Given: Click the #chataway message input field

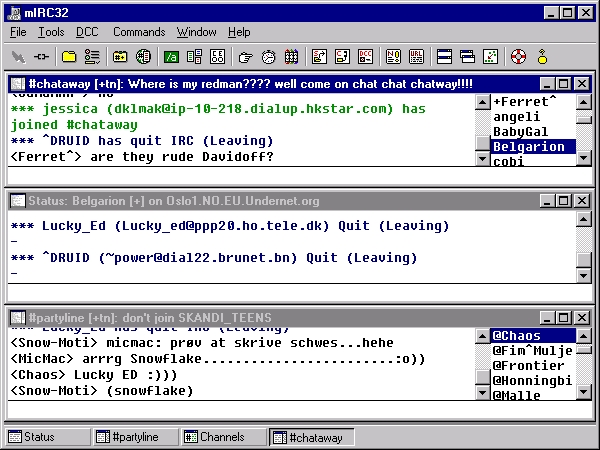Looking at the screenshot, I should (300, 176).
